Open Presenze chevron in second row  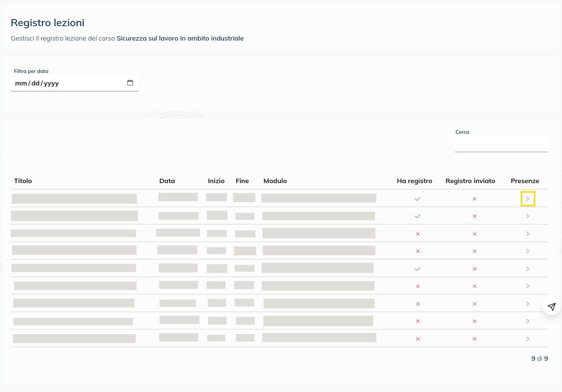click(528, 216)
